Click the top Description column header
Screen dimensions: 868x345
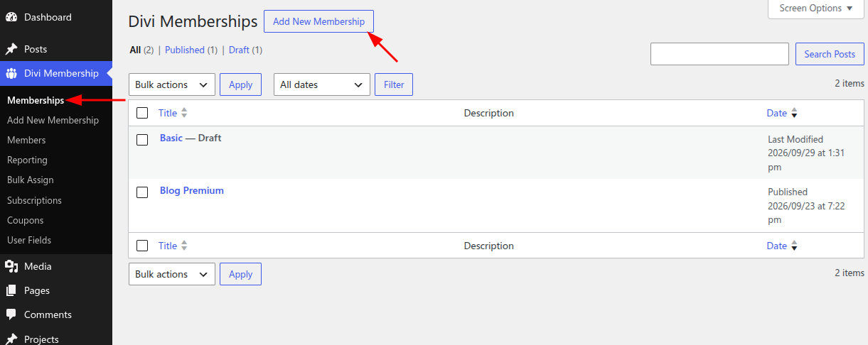tap(488, 113)
